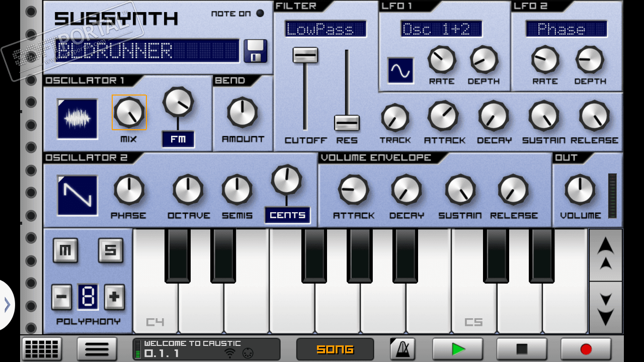
Task: Click the Bend AMOUNT knob
Action: [x=242, y=112]
